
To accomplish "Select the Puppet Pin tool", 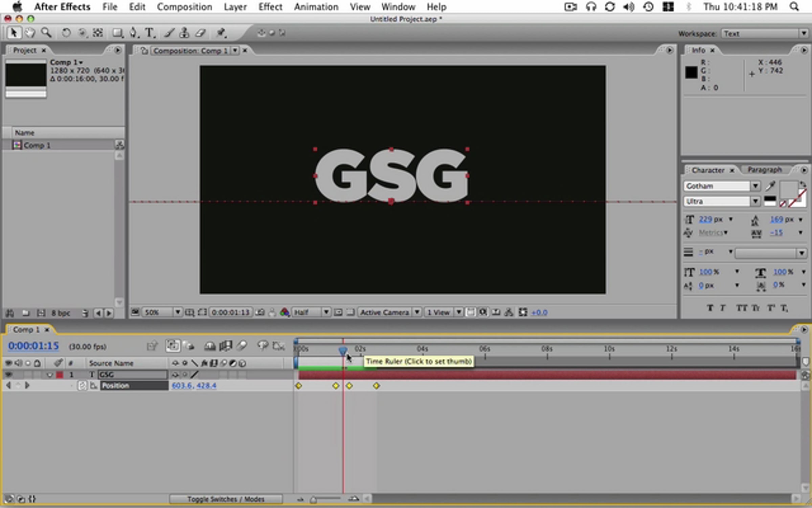I will 221,33.
